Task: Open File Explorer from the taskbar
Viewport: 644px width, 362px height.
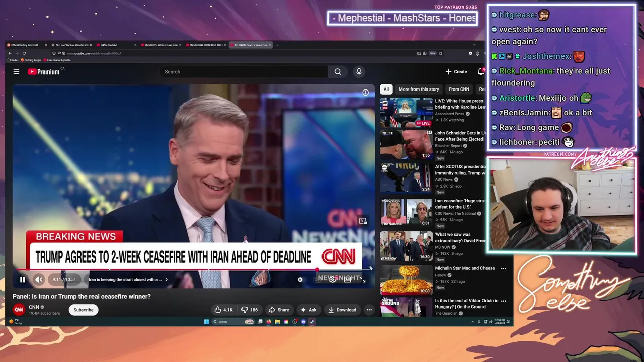Action: click(x=277, y=322)
